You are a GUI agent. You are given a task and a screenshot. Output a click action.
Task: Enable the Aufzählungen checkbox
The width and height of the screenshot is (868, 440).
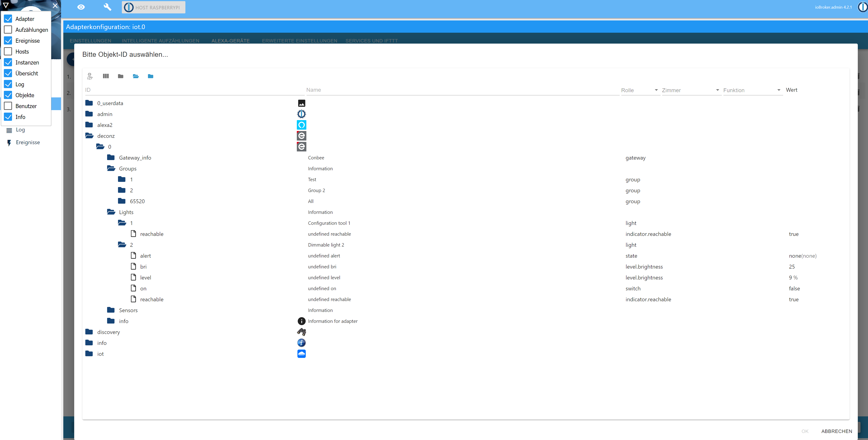click(8, 30)
